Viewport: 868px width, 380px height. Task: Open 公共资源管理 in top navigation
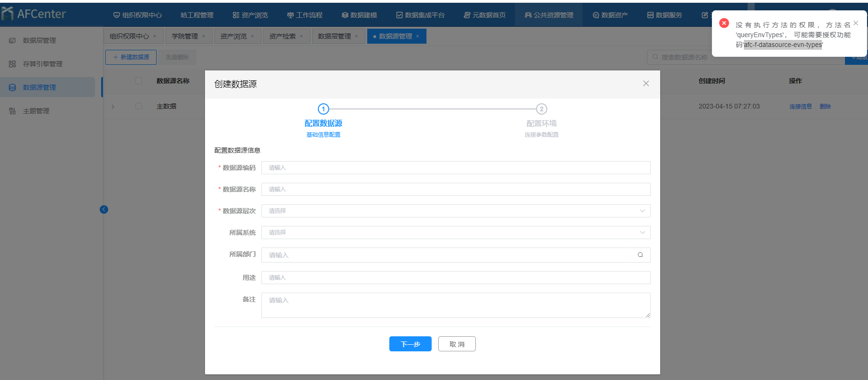pos(549,15)
